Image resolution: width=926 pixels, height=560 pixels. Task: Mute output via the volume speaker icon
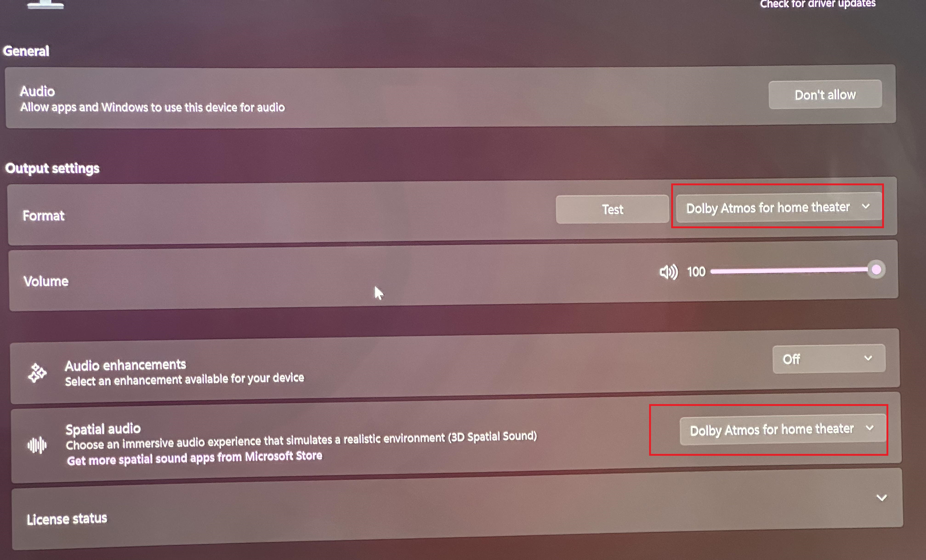pos(669,272)
